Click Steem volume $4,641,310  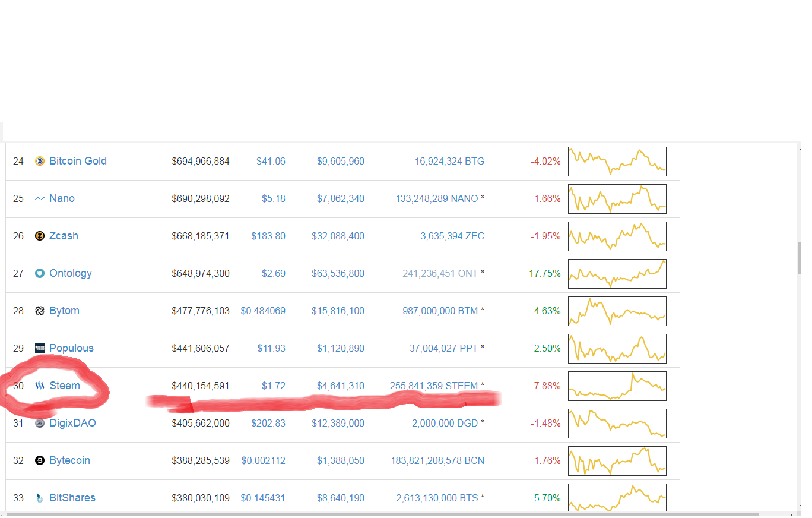[x=341, y=386]
